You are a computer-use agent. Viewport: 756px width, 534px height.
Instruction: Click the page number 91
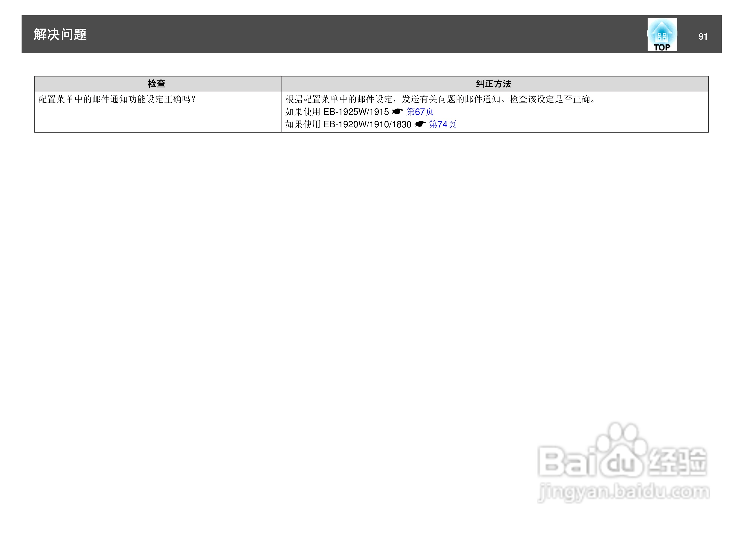pyautogui.click(x=703, y=37)
